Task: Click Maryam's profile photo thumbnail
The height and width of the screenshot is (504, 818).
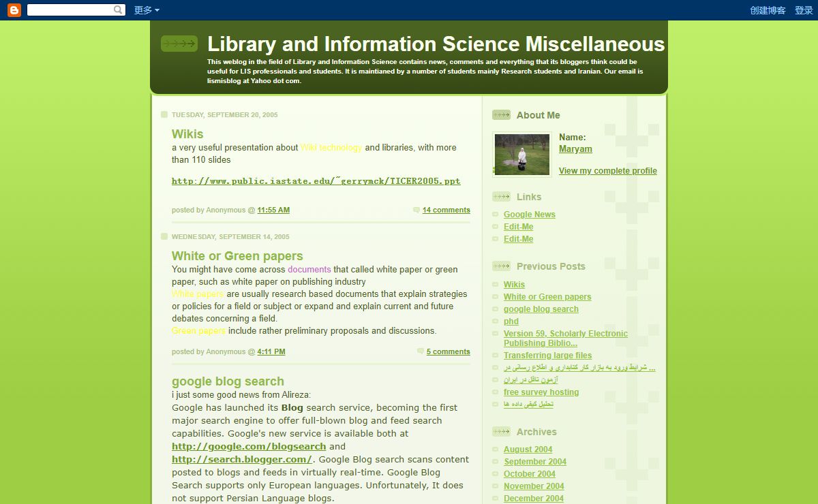Action: click(521, 154)
